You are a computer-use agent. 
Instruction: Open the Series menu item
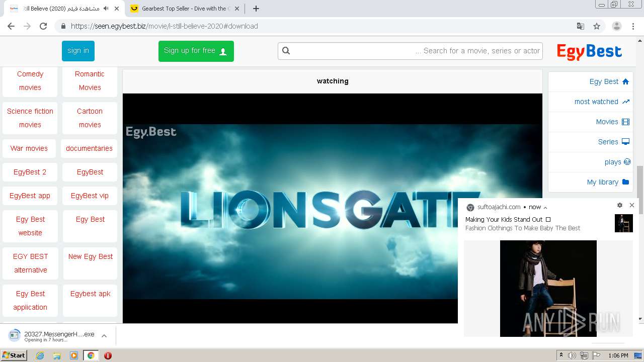(591, 142)
